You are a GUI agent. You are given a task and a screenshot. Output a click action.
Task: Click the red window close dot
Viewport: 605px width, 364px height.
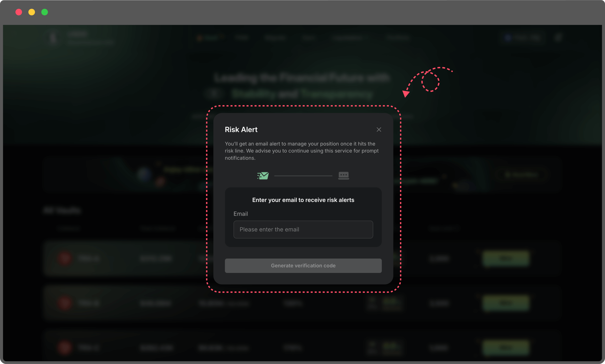tap(19, 12)
